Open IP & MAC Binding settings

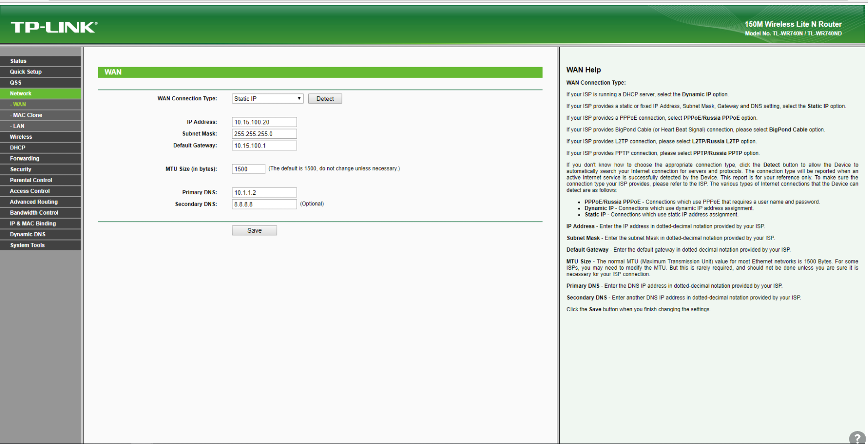(40, 223)
